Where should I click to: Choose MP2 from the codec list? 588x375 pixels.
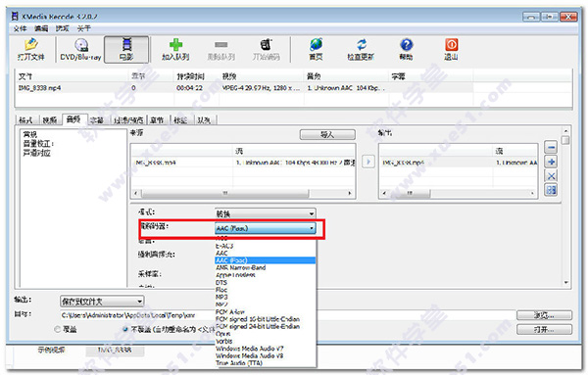pos(266,305)
